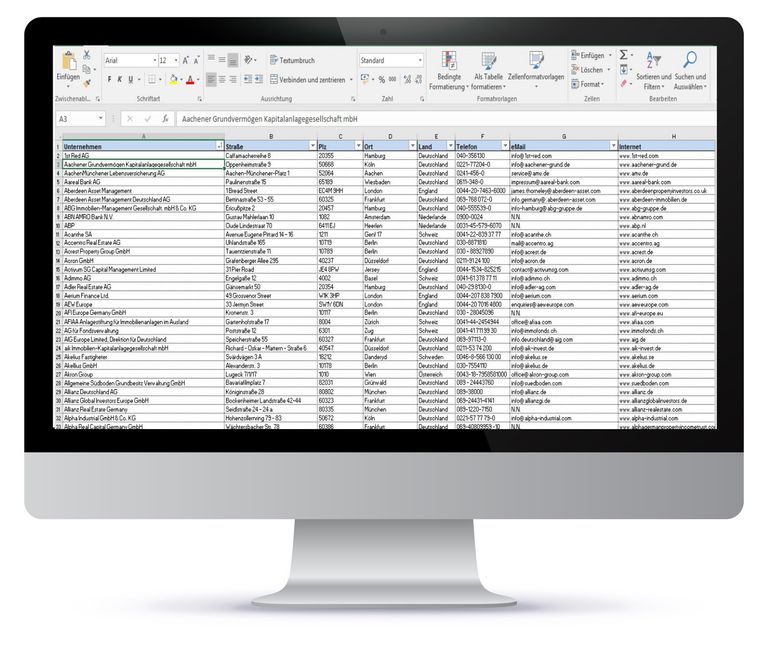
Task: Open Format cells menu
Action: [x=587, y=84]
